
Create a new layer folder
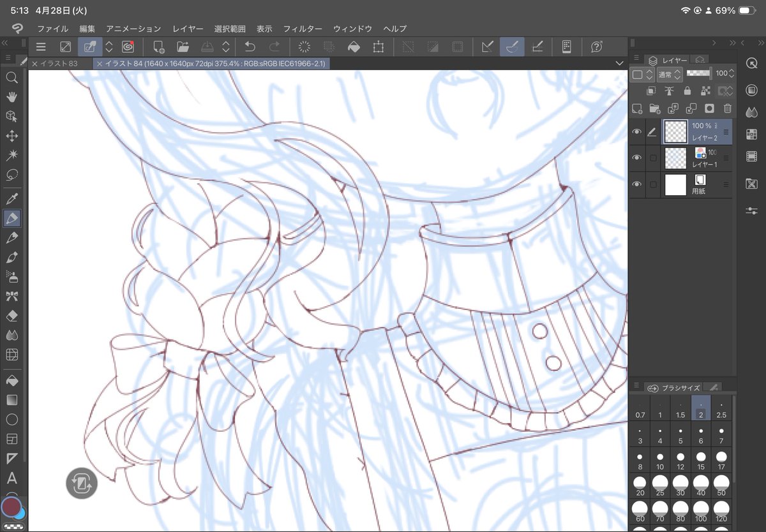click(654, 108)
